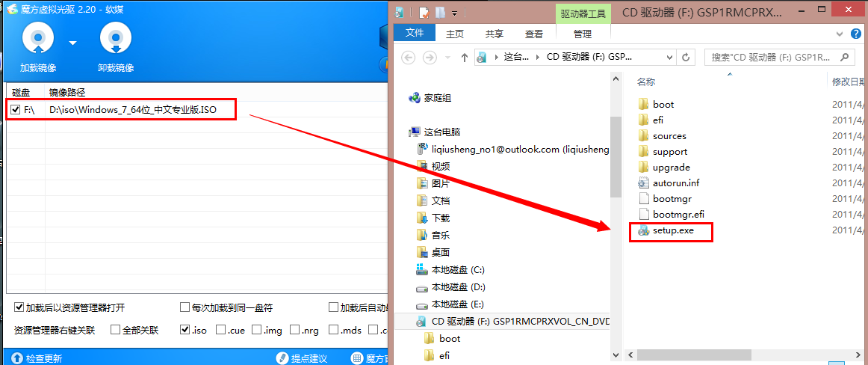Open the Customize Quick Access Toolbar dropdown
The width and height of the screenshot is (868, 365).
[x=454, y=13]
